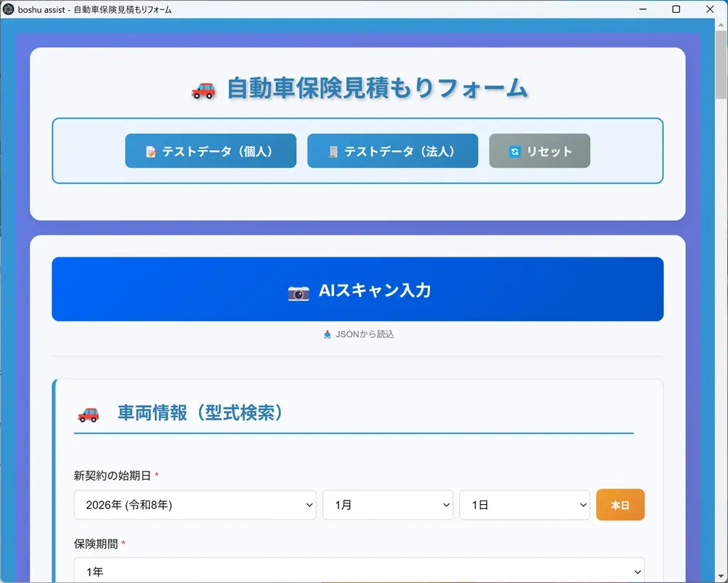The width and height of the screenshot is (728, 583).
Task: Open the month dropdown set to 1月
Action: (x=388, y=505)
